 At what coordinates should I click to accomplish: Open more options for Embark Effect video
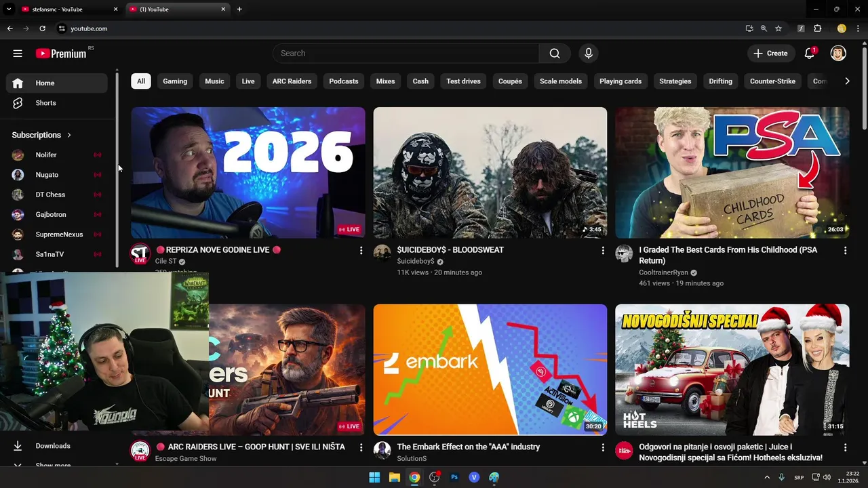click(x=603, y=448)
